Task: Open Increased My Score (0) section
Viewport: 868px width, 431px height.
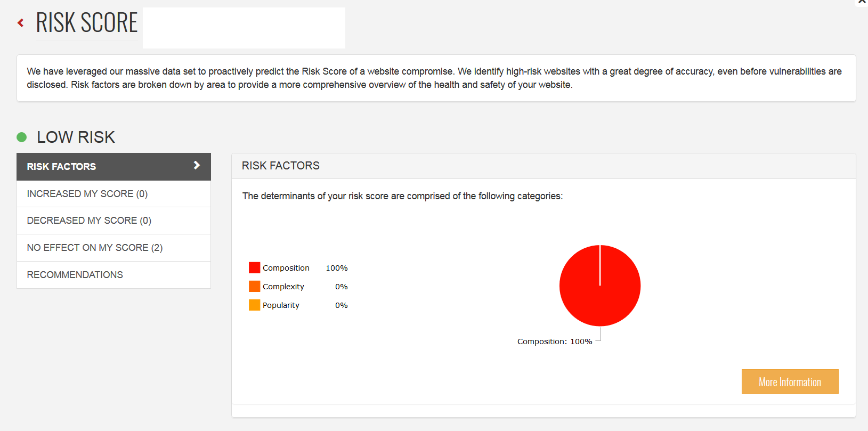Action: click(x=87, y=194)
